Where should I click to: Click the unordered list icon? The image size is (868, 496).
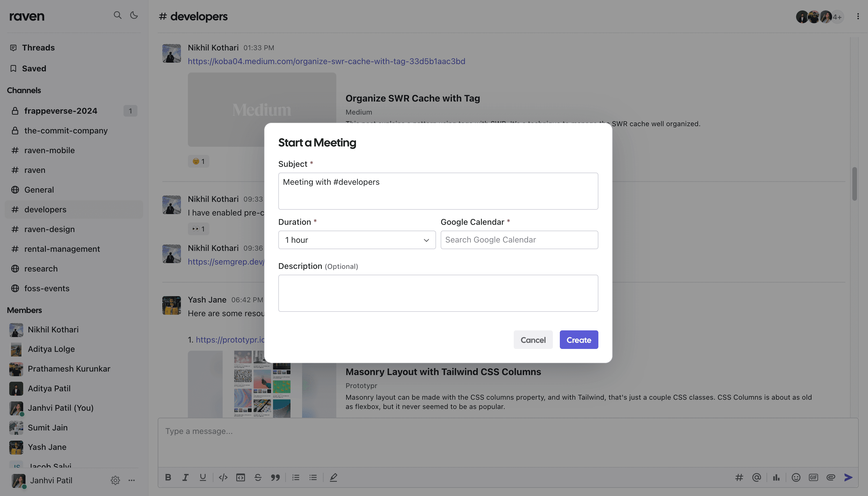coord(313,477)
